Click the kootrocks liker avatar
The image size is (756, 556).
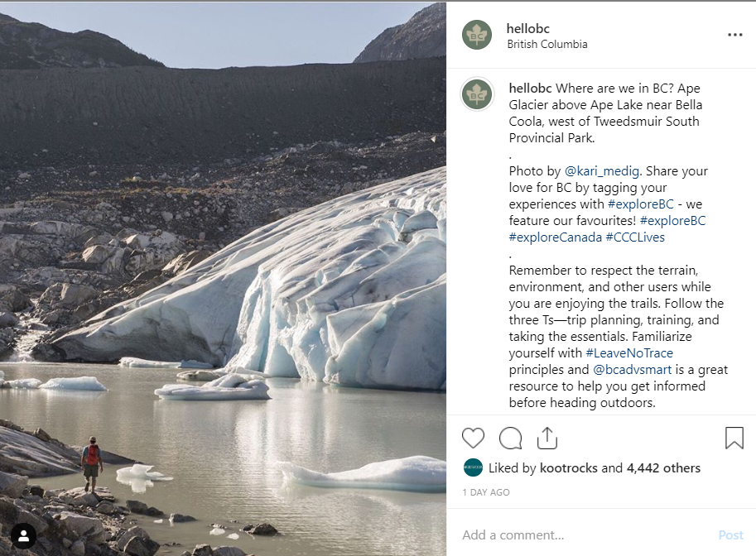[473, 467]
